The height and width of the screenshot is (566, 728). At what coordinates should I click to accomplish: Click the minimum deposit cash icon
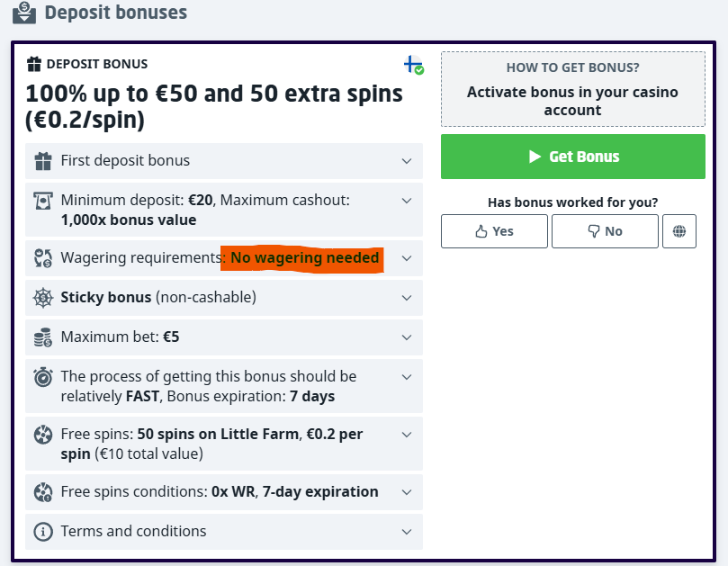42,201
